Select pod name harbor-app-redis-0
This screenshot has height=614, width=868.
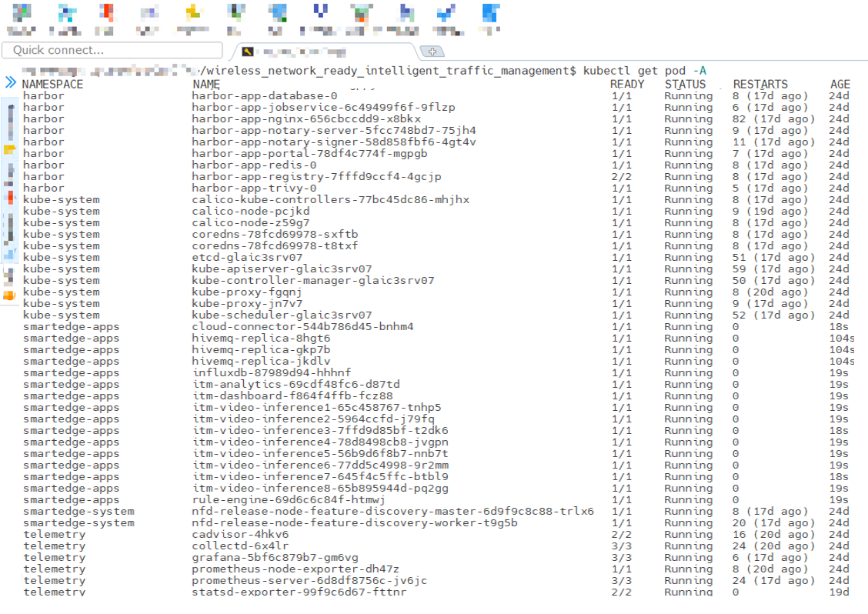(254, 165)
